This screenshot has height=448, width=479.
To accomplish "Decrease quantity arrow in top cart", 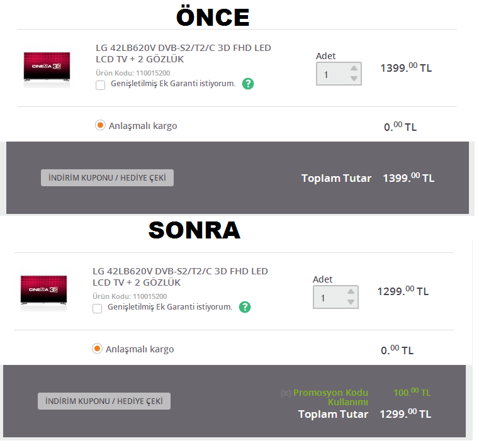I will tap(354, 79).
